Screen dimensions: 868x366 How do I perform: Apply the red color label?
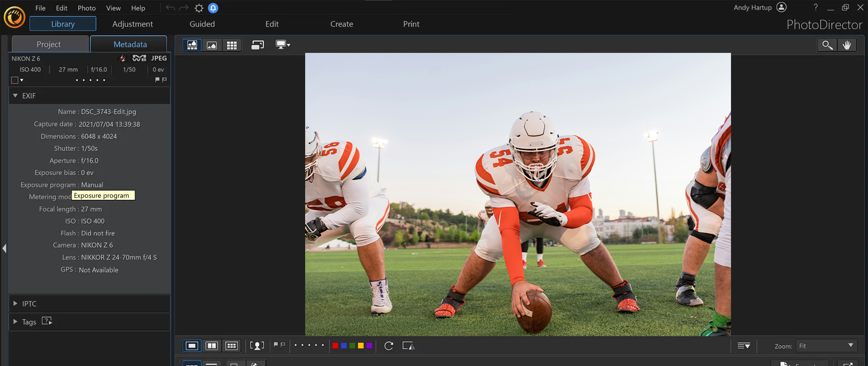point(335,346)
